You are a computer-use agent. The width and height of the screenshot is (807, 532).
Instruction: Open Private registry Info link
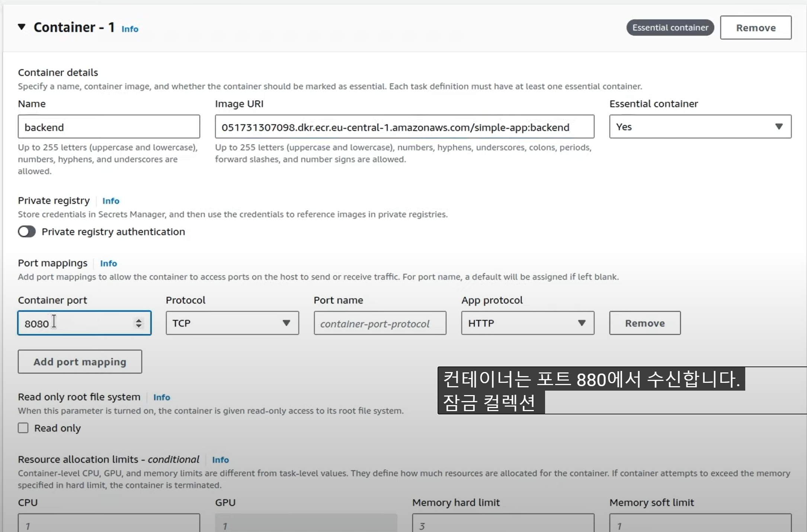click(x=111, y=201)
